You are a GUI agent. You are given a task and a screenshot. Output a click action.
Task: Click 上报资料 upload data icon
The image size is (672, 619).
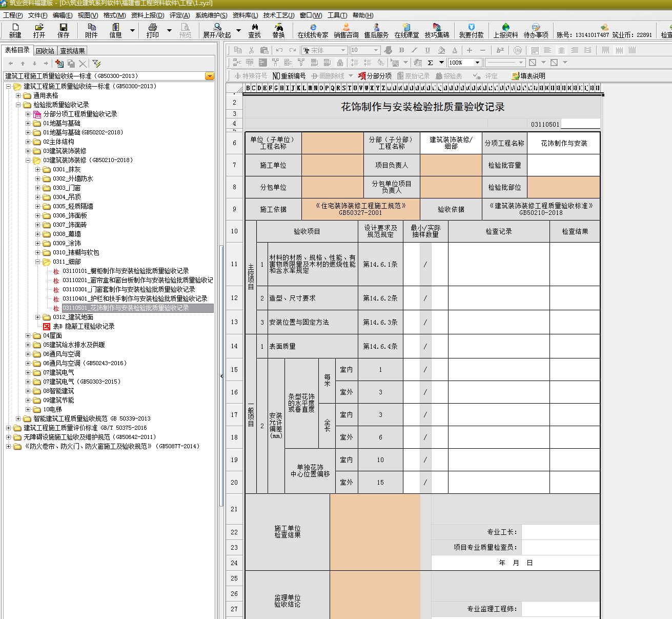point(505,31)
